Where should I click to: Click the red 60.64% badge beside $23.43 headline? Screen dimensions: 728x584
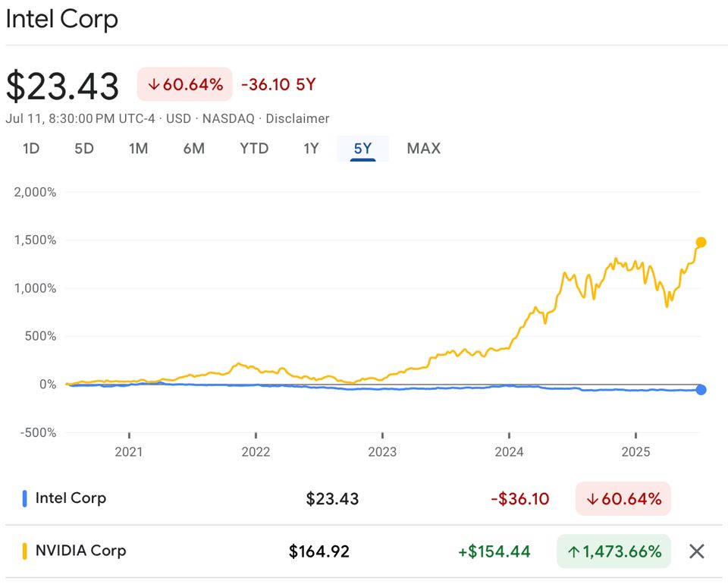(184, 84)
